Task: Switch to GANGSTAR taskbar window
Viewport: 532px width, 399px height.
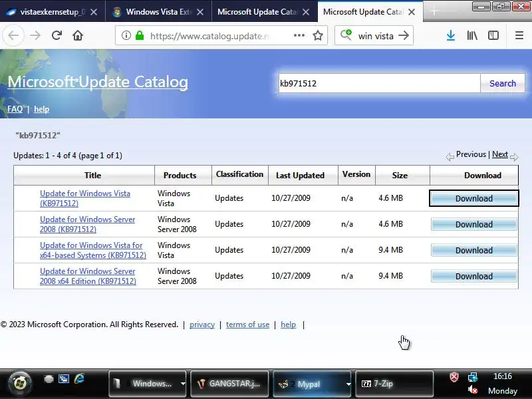Action: click(229, 384)
